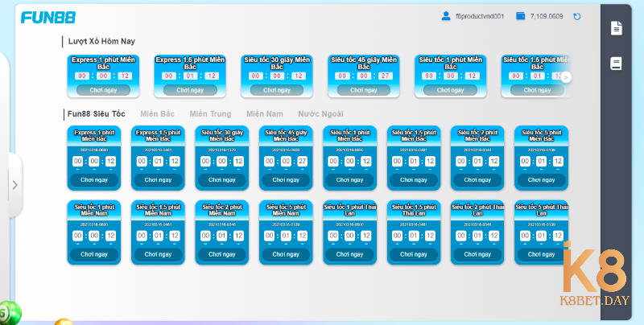
Task: Click the FUN88 logo
Action: point(48,16)
